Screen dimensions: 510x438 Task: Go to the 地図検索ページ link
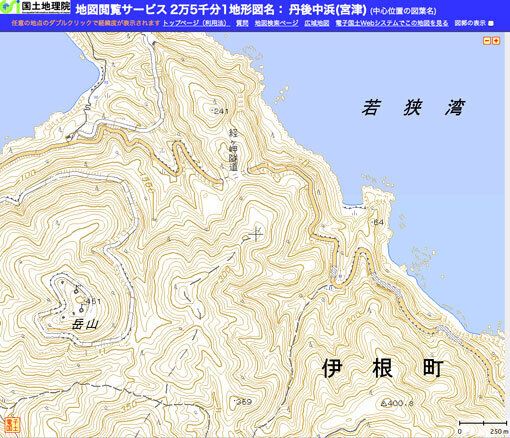[x=276, y=23]
